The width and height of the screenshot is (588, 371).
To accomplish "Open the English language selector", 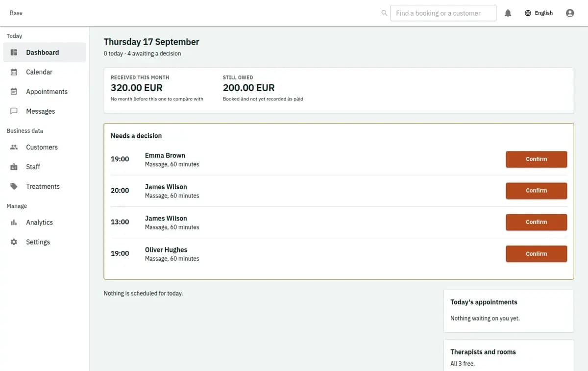I will [539, 13].
